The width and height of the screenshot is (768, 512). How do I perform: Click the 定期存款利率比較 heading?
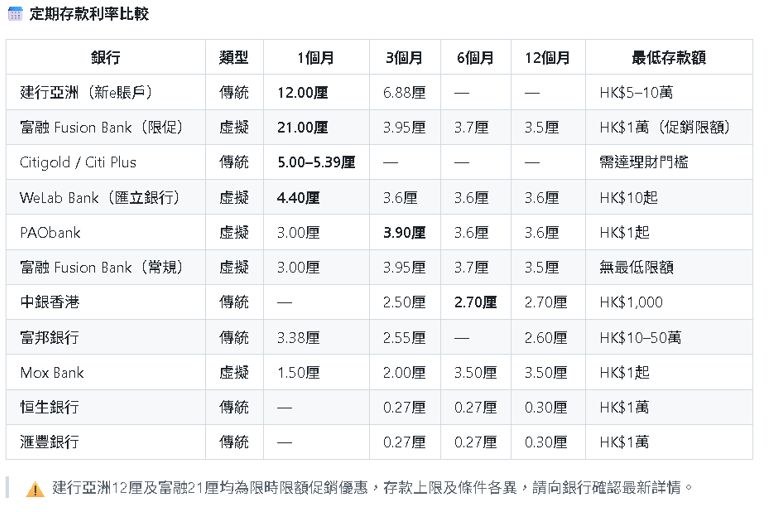click(89, 14)
